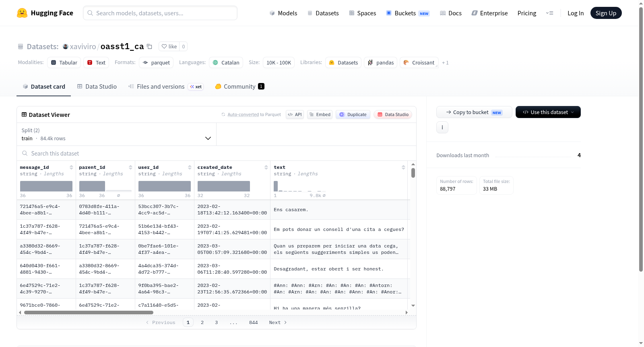Select cell 'Em pots donar un consell'
Image resolution: width=644 pixels, height=347 pixels.
coord(339,229)
